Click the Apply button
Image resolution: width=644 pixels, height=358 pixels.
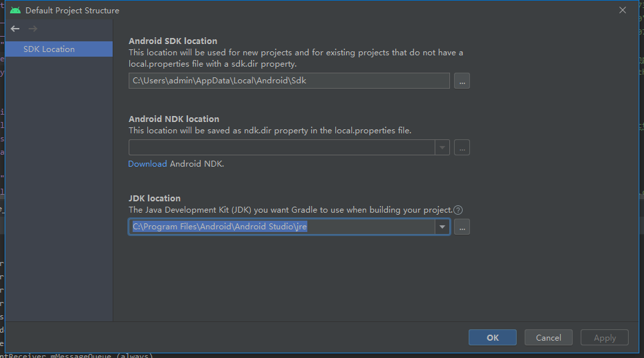pos(605,337)
